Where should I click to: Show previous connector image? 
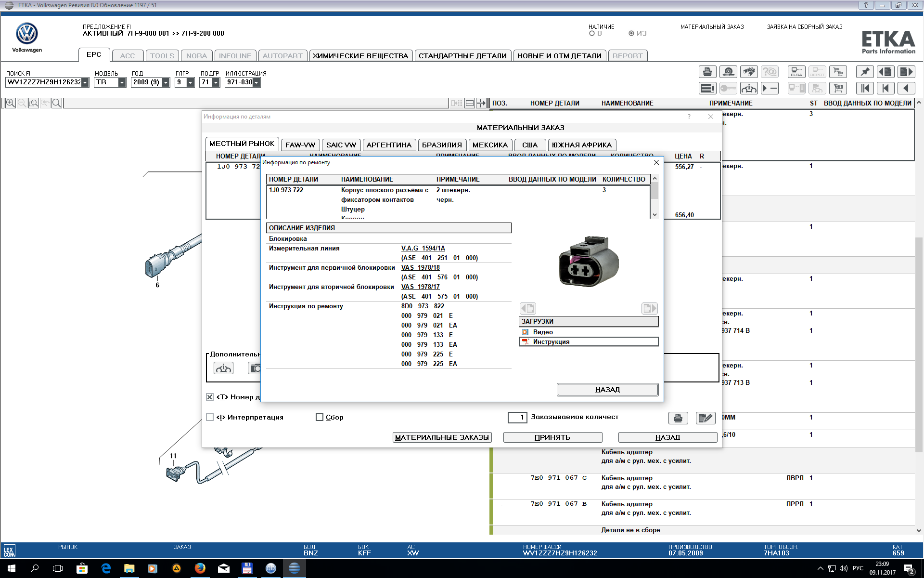(528, 308)
